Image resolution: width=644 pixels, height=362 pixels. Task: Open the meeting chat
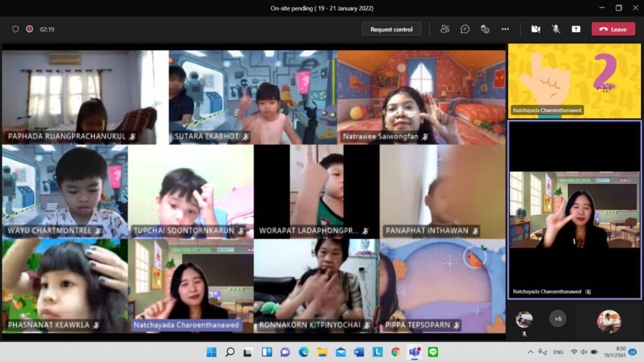[x=465, y=29]
